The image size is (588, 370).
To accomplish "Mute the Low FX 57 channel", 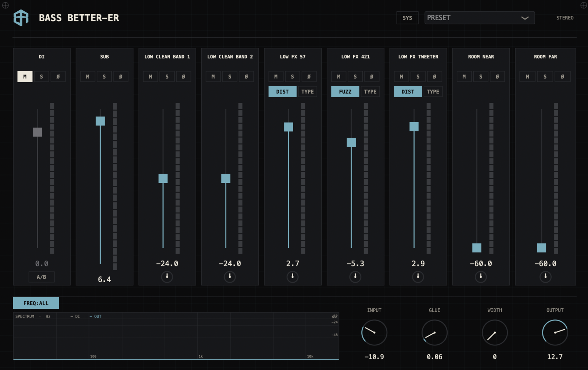I will (x=276, y=76).
